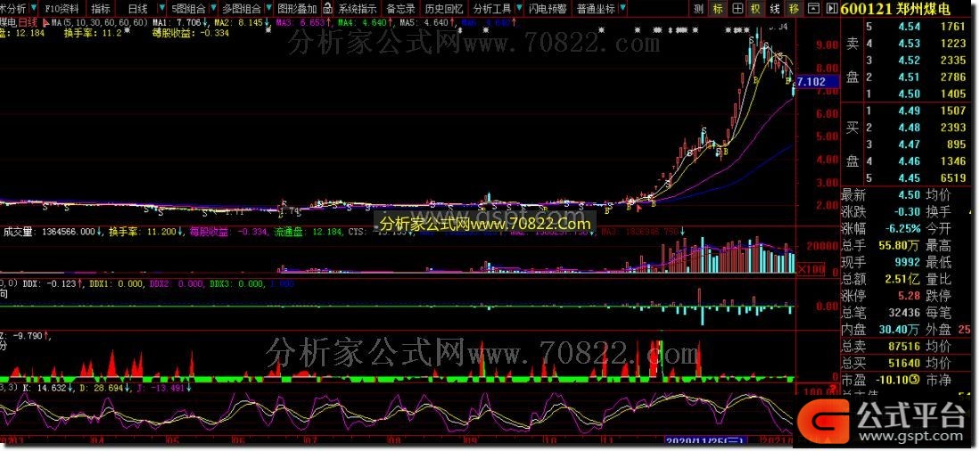Image resolution: width=980 pixels, height=451 pixels.
Task: Toggle the 标 marker tool icon
Action: coord(718,8)
